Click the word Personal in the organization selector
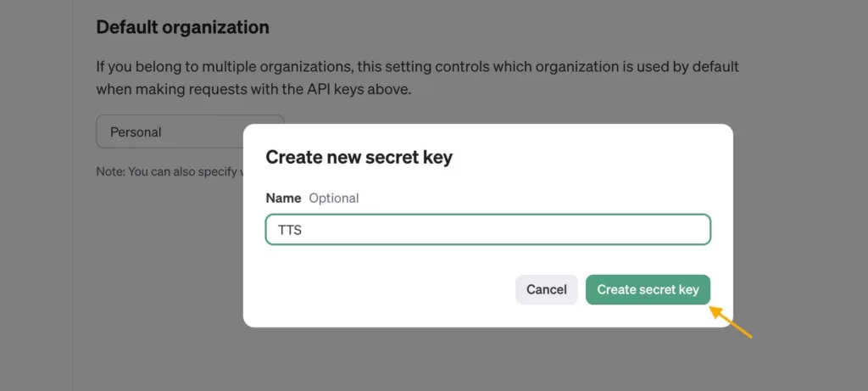868x391 pixels. tap(136, 132)
